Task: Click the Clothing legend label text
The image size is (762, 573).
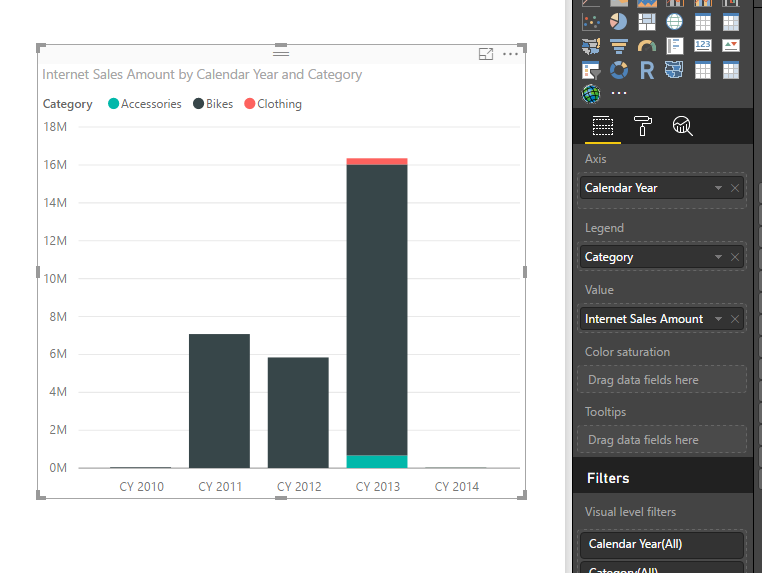Action: (279, 104)
